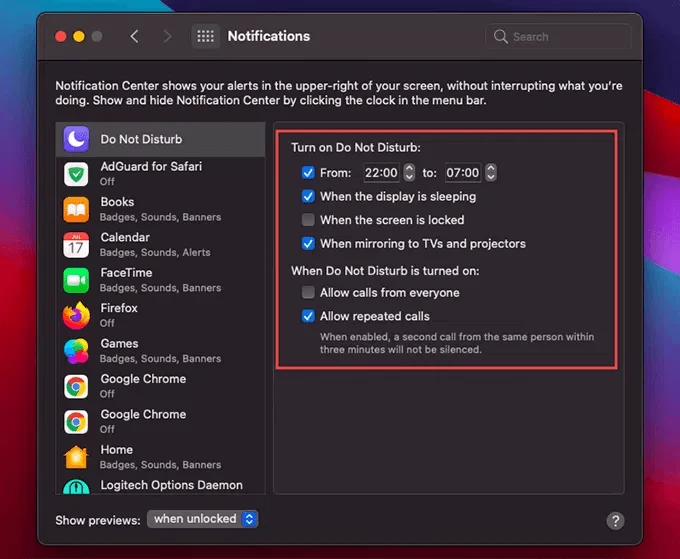Click the 07:00 end time field
Image resolution: width=680 pixels, height=559 pixels.
463,173
